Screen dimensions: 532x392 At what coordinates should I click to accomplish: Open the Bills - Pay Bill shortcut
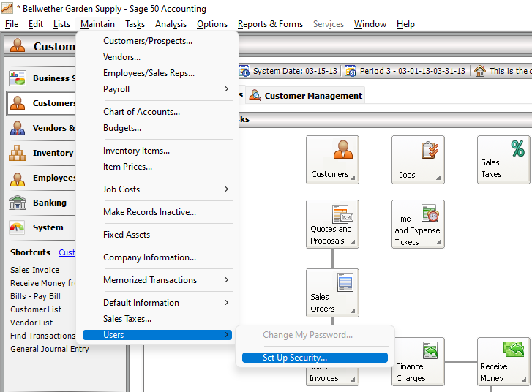point(35,296)
